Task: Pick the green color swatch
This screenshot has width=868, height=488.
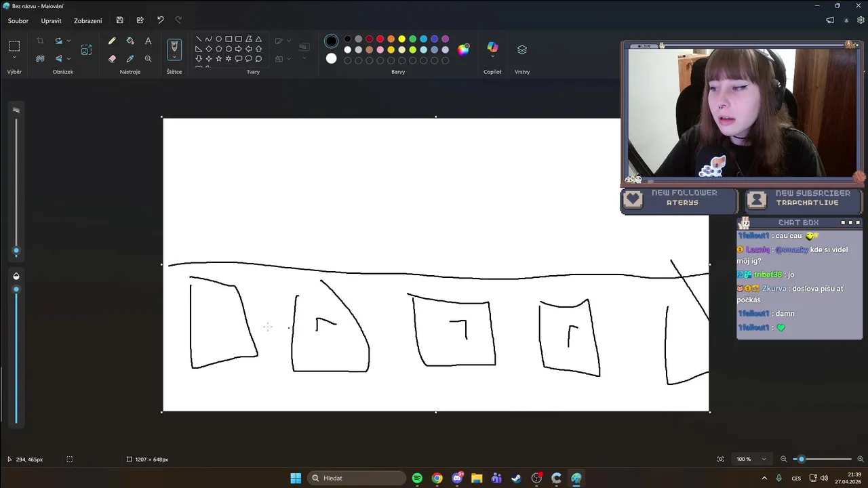Action: (x=413, y=39)
